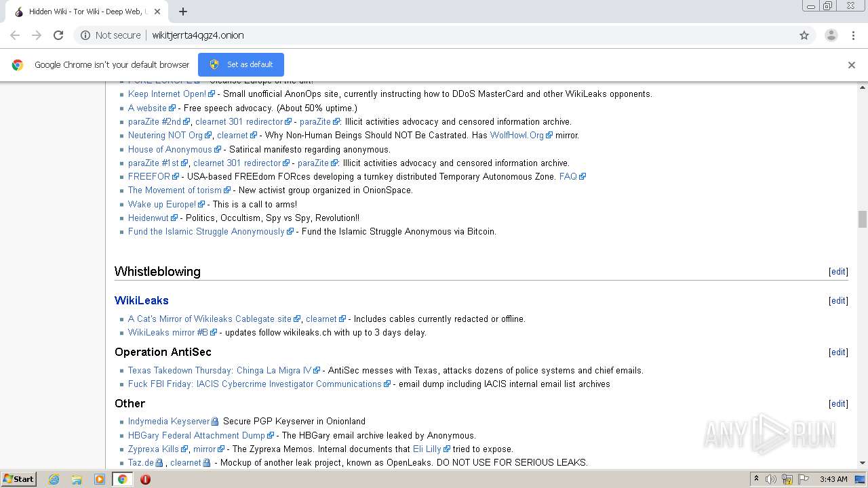868x488 pixels.
Task: Edit the Other section
Action: [x=838, y=404]
